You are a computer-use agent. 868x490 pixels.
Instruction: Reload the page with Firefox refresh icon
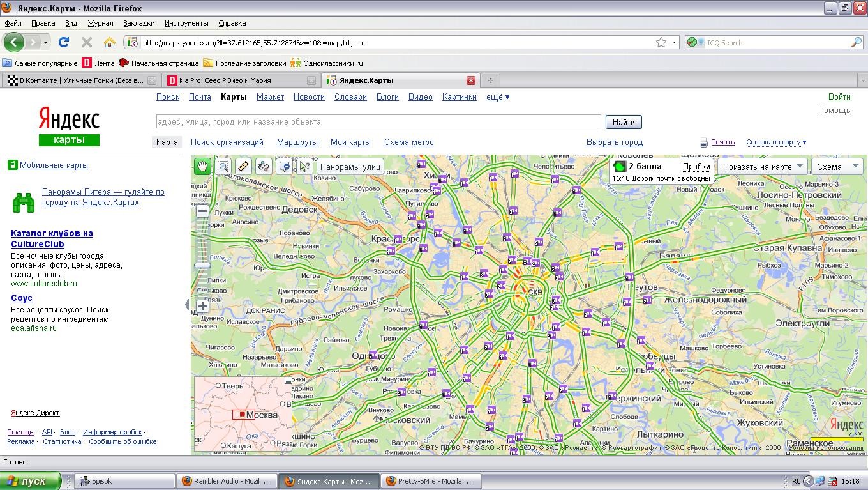(x=63, y=42)
